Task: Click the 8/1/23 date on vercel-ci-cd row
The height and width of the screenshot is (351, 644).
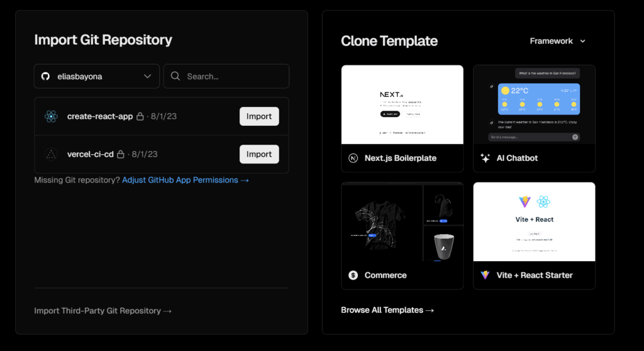Action: pyautogui.click(x=145, y=154)
